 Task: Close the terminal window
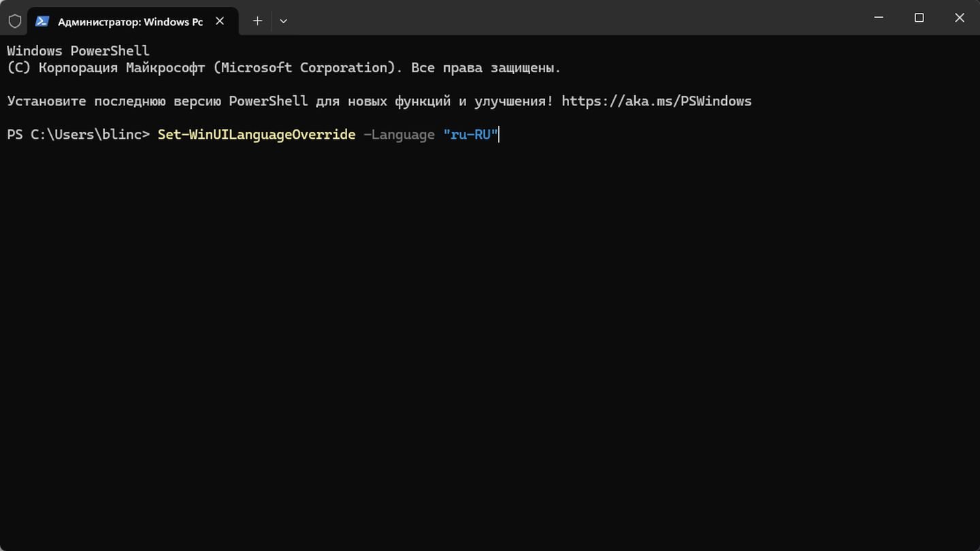tap(960, 18)
